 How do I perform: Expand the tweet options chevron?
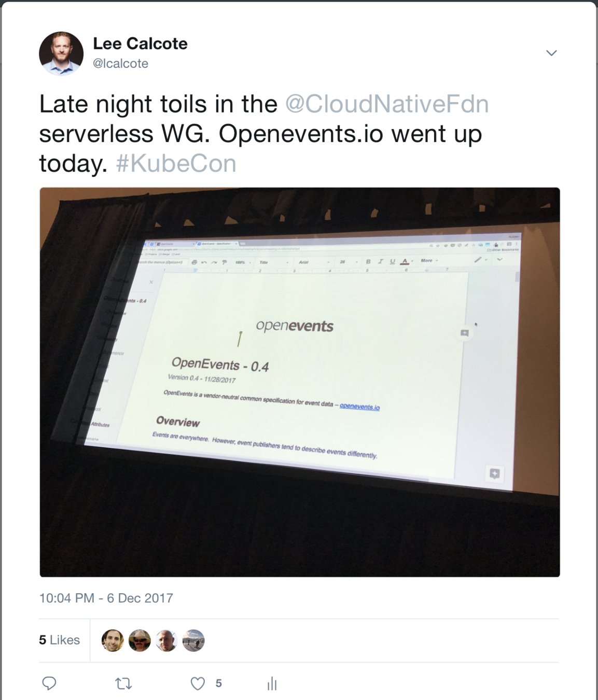[x=551, y=53]
